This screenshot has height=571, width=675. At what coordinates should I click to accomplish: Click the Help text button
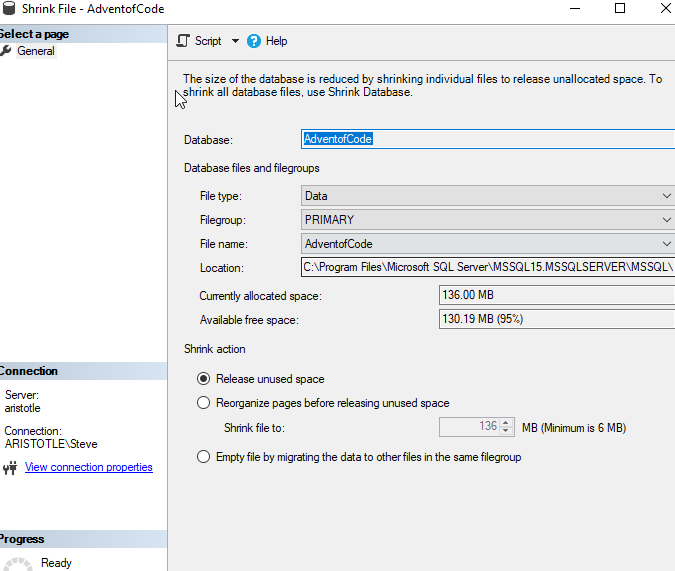[276, 41]
